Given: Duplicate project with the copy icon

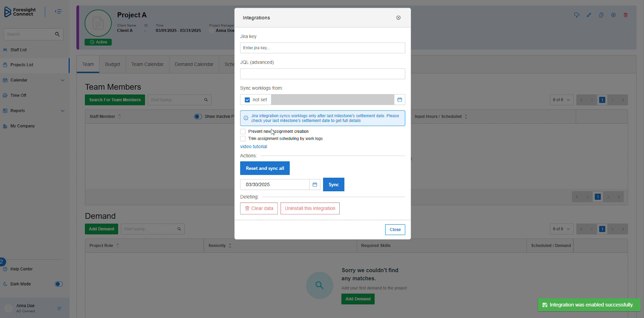Looking at the screenshot, I should pos(601,15).
